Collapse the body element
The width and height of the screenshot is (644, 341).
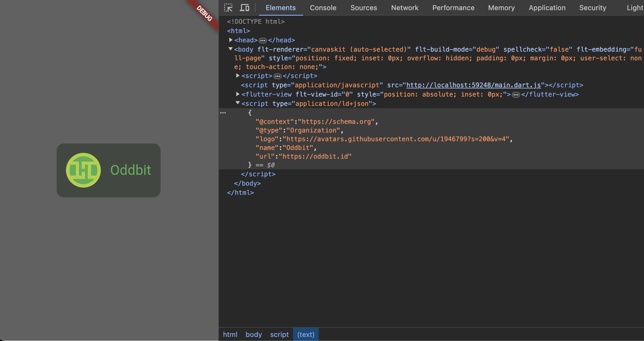231,49
